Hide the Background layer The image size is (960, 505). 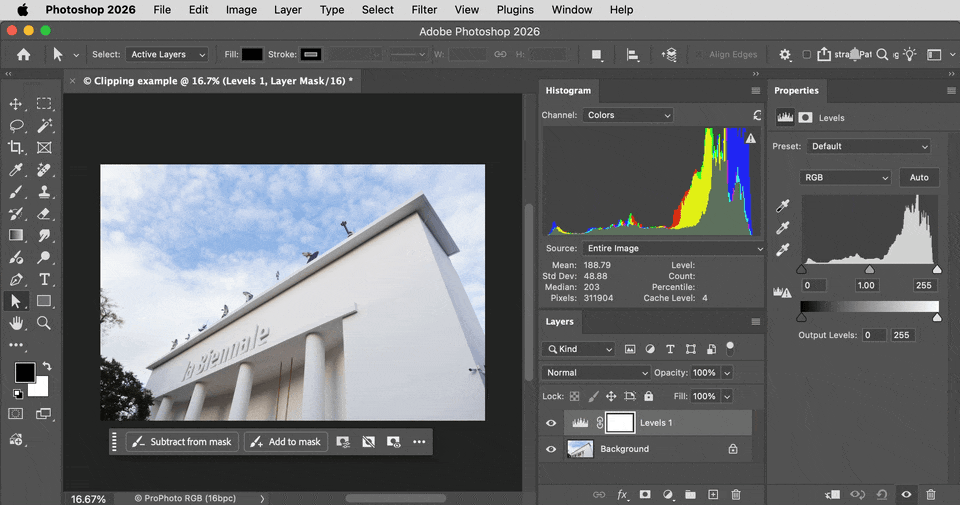(x=551, y=449)
